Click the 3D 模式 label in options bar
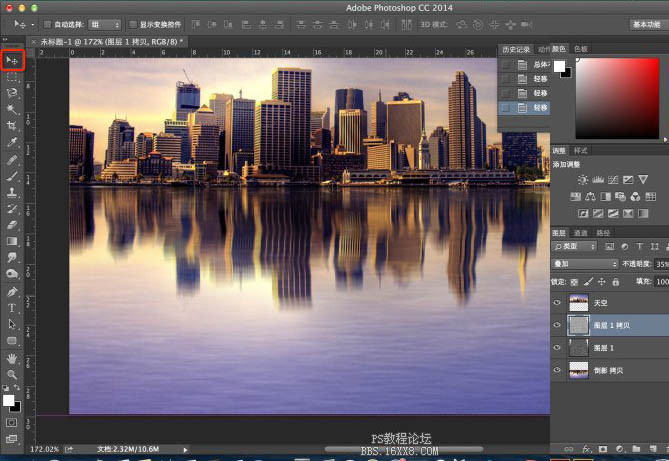The image size is (669, 461). (x=433, y=24)
